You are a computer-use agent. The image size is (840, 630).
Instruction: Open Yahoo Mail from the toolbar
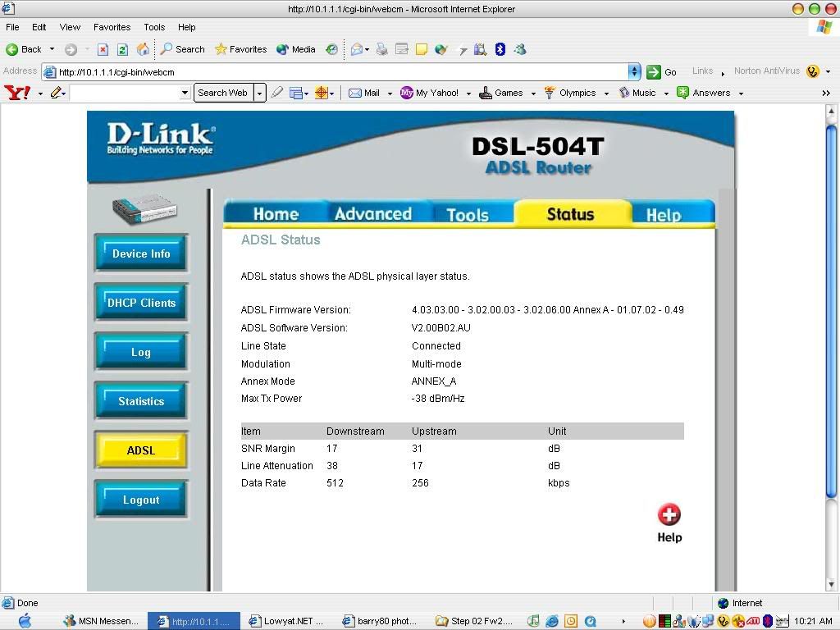tap(364, 93)
